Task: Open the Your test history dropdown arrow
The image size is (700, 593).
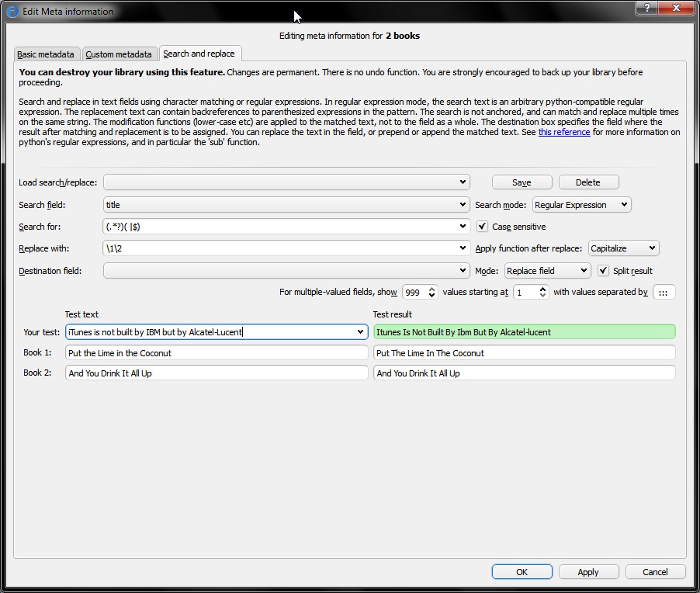Action: pyautogui.click(x=360, y=331)
